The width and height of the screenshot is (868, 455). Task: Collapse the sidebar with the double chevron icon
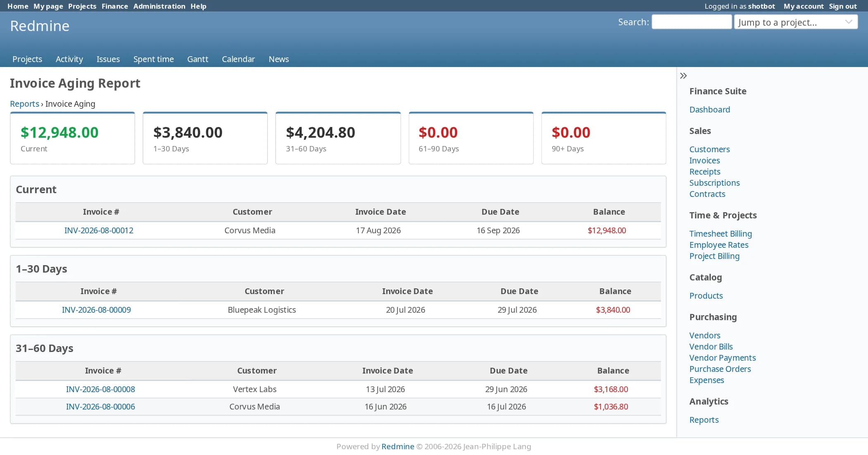683,76
